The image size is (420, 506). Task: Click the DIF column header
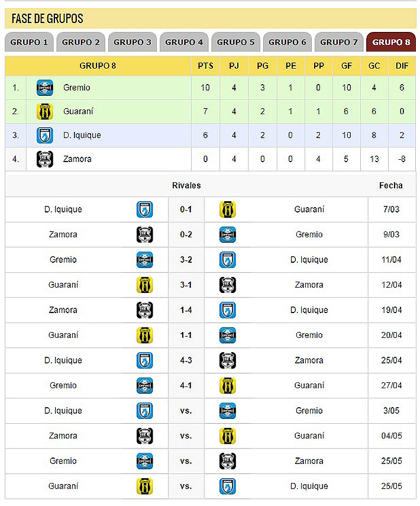pyautogui.click(x=402, y=66)
